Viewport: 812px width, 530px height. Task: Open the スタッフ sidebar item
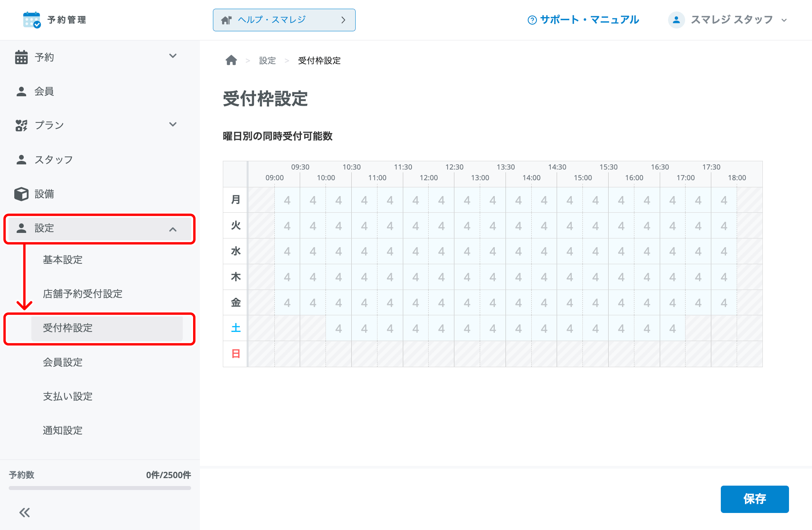click(x=100, y=160)
